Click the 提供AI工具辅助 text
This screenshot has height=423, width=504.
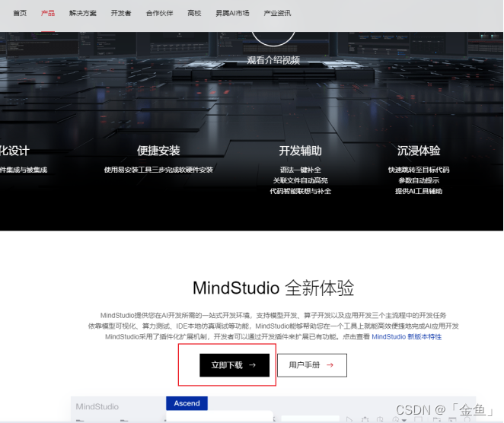(419, 191)
